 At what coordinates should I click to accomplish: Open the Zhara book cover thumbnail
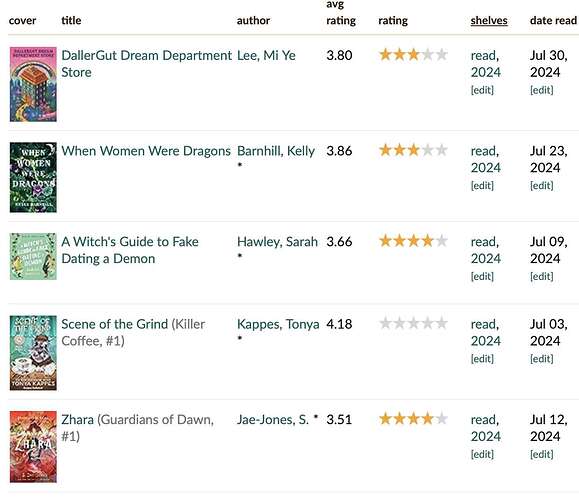pyautogui.click(x=33, y=446)
